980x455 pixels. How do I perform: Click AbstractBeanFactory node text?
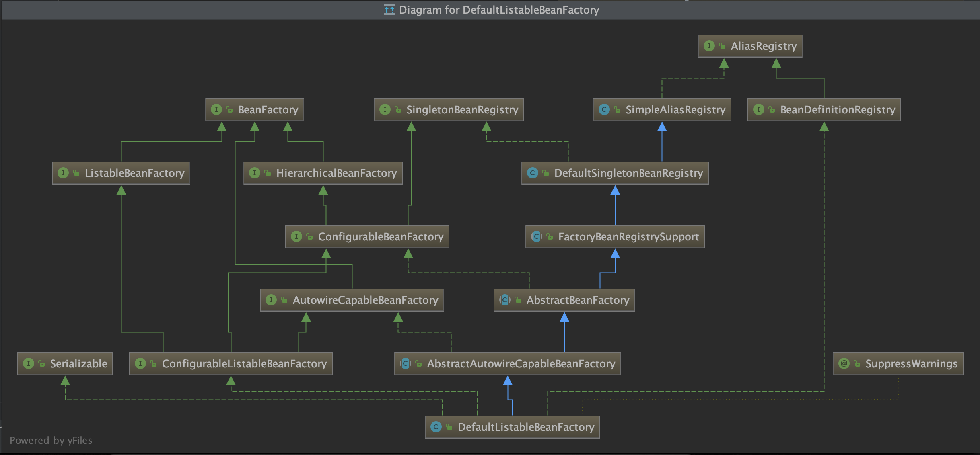coord(578,300)
